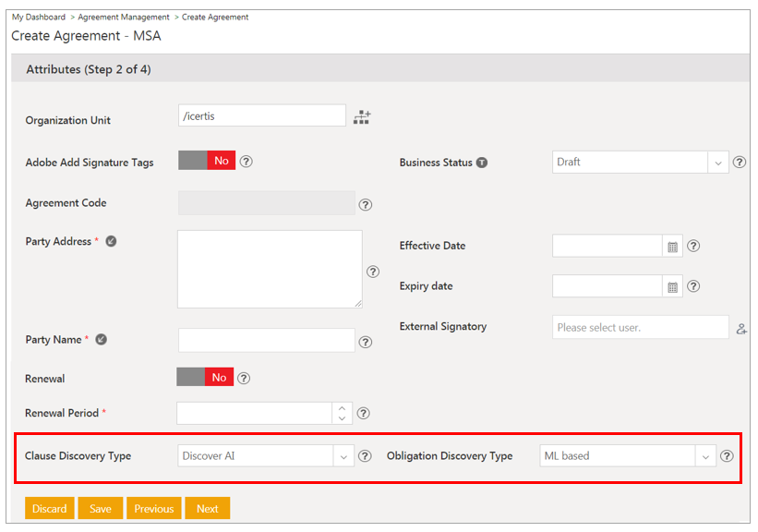The width and height of the screenshot is (758, 532).
Task: Navigate to Agreement Management breadcrumb
Action: pos(124,18)
